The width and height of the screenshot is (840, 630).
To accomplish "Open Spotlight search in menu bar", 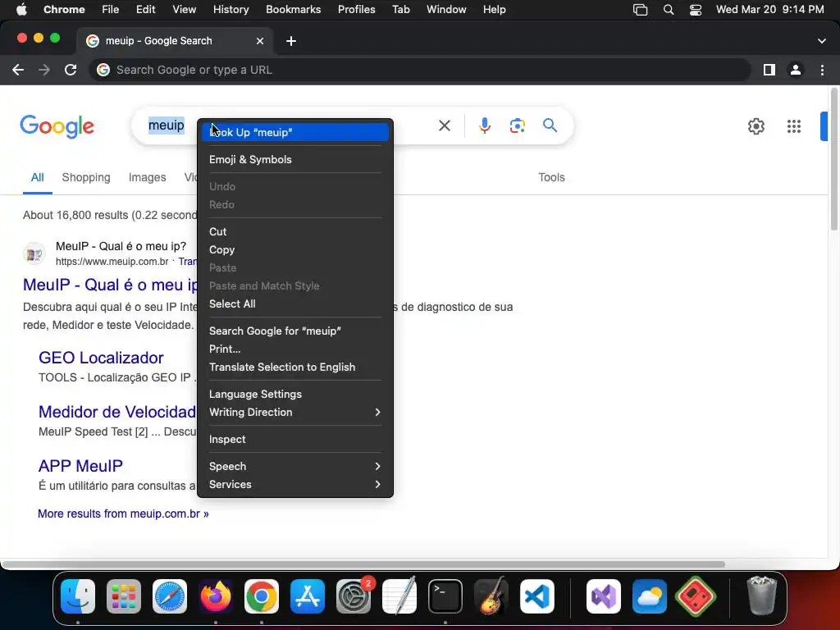I will (668, 10).
